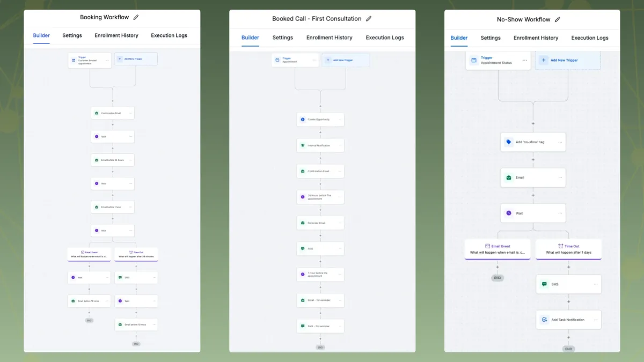
Task: Click plus connector below No-Show Email step
Action: coord(533,195)
